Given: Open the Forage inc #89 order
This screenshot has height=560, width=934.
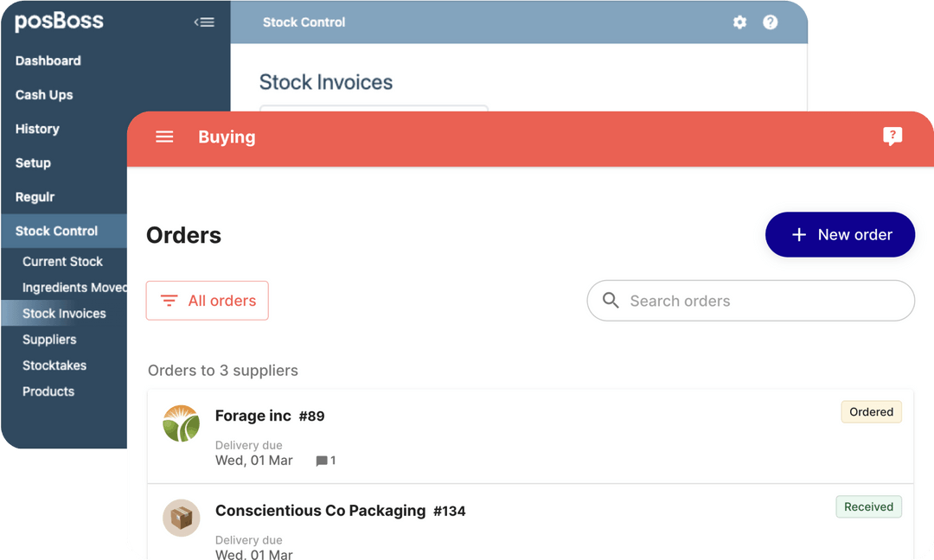Looking at the screenshot, I should (270, 416).
